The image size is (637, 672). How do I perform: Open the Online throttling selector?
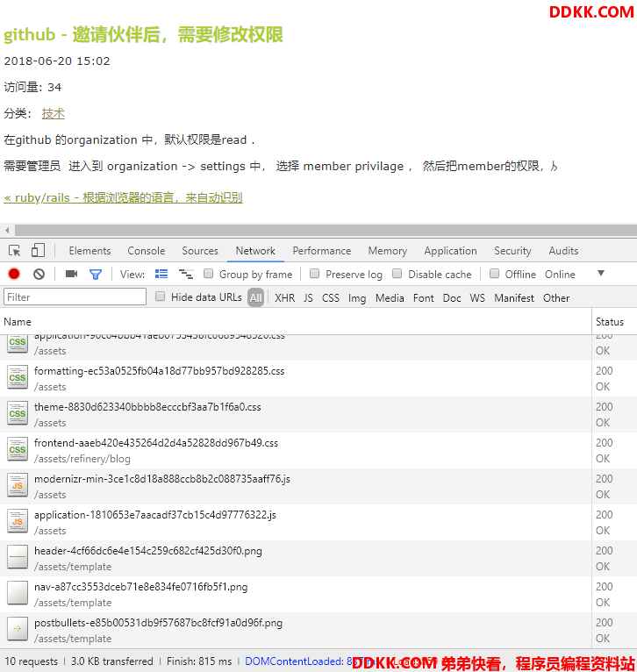560,275
